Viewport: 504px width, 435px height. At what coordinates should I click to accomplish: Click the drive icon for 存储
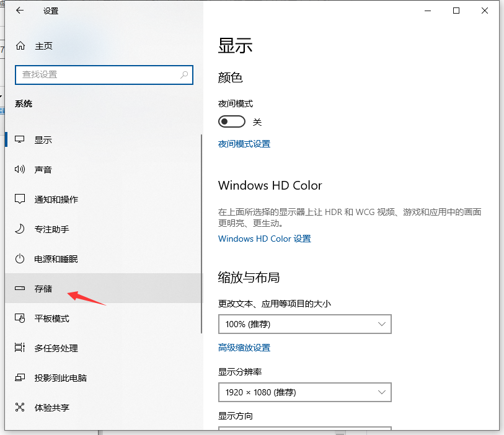click(20, 289)
